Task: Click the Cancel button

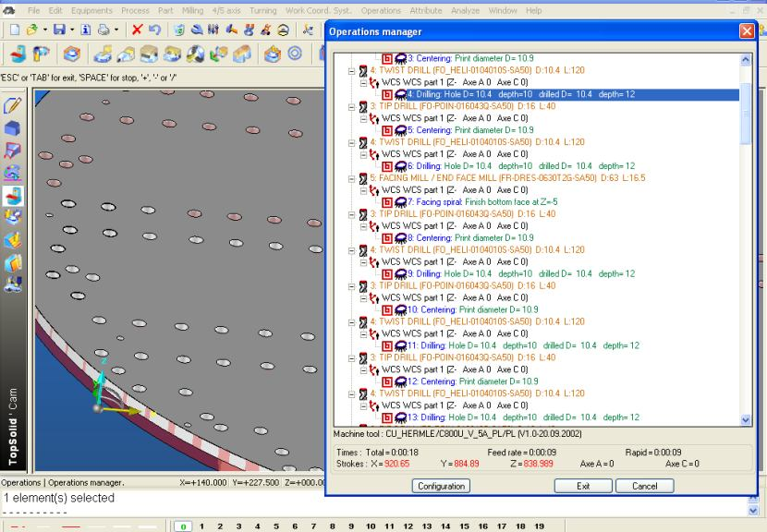Action: coord(645,486)
